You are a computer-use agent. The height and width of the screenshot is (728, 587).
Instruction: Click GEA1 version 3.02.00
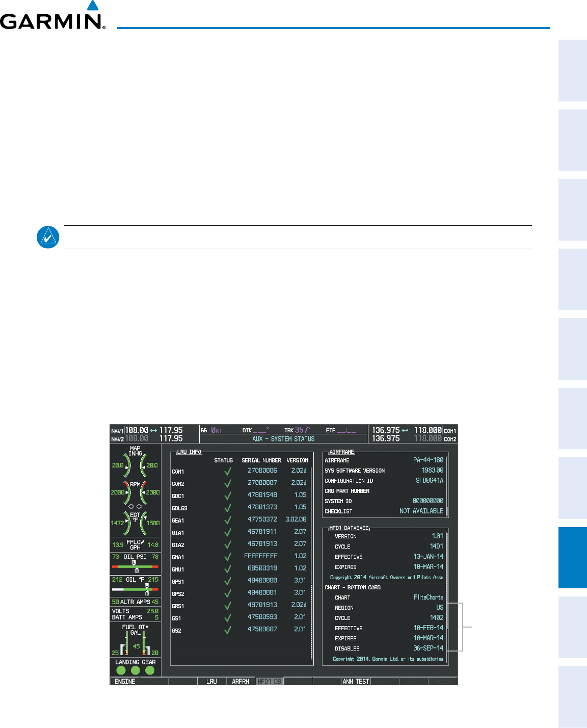click(x=296, y=519)
